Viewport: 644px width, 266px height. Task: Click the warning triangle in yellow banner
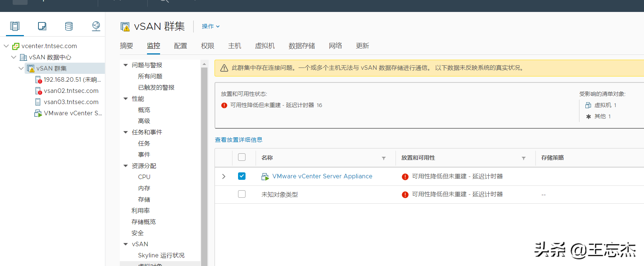[224, 68]
